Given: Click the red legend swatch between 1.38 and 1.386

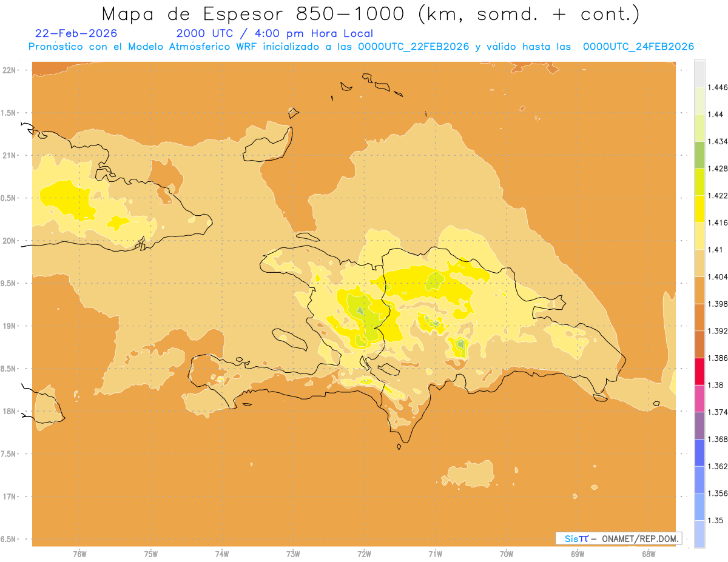Looking at the screenshot, I should pyautogui.click(x=699, y=372).
